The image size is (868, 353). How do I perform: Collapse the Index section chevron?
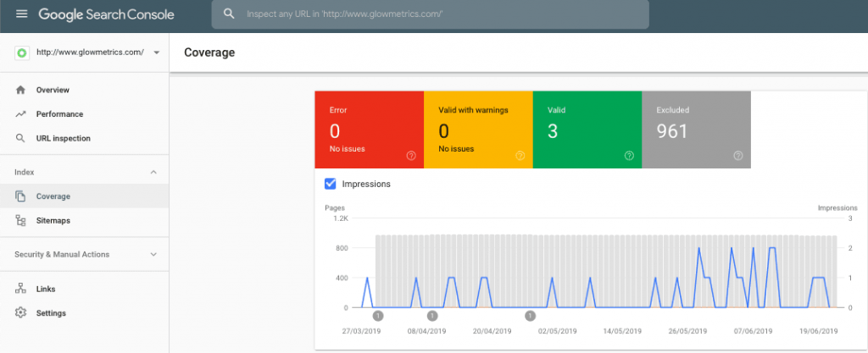153,173
